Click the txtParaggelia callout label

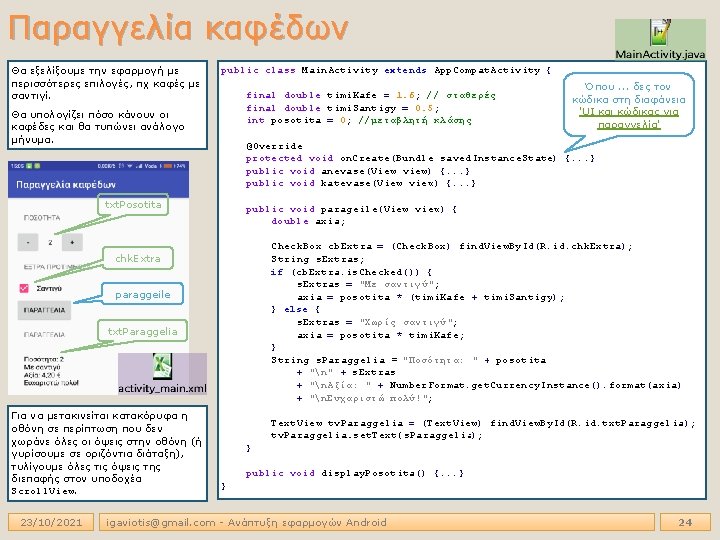click(142, 331)
